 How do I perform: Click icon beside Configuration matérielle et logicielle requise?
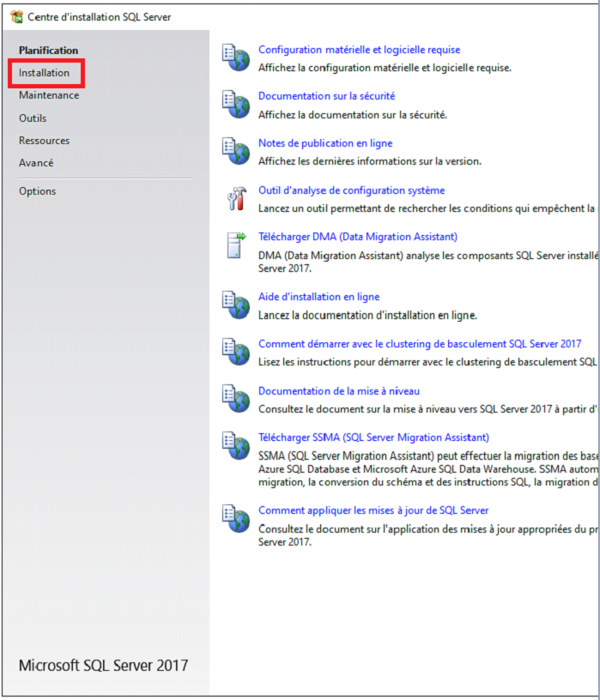click(235, 57)
